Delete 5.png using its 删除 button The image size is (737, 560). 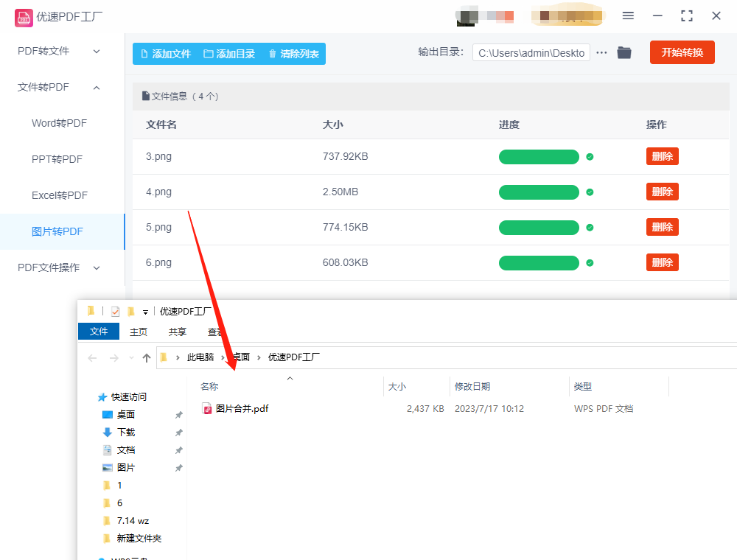663,227
